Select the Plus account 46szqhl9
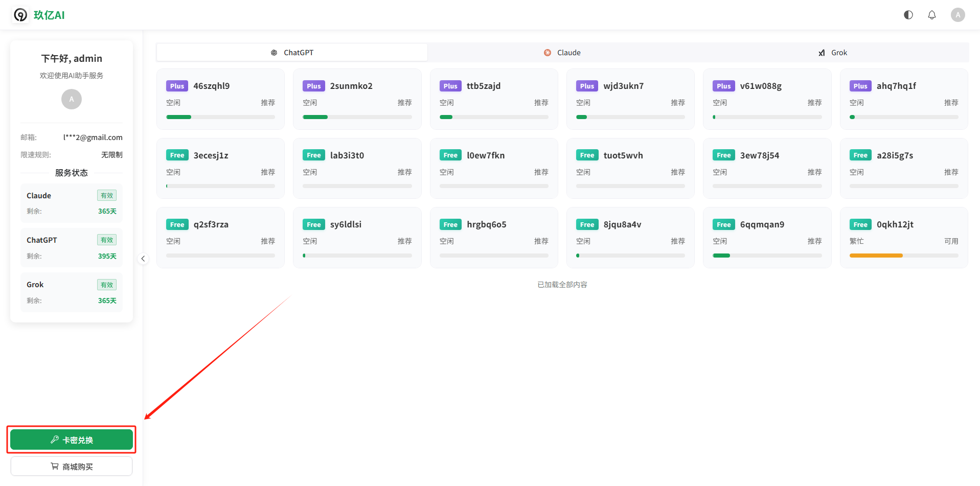This screenshot has height=486, width=980. point(220,99)
